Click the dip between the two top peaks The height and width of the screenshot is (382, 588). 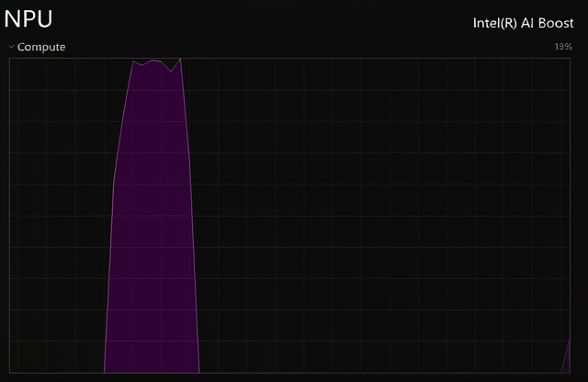[x=171, y=72]
